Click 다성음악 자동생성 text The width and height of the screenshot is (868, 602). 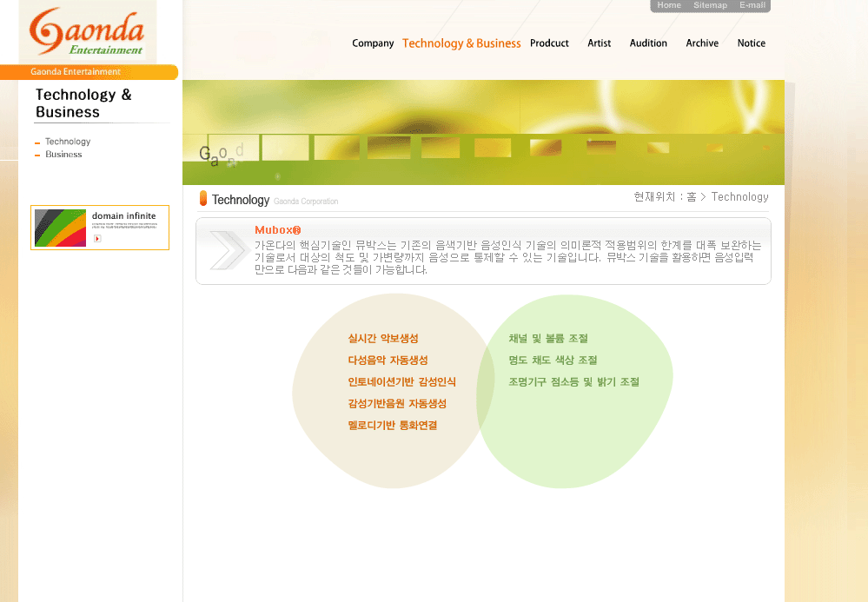click(388, 361)
